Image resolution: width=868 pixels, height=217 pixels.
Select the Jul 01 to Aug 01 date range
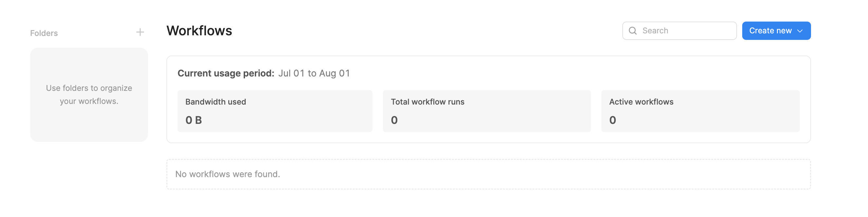point(314,73)
